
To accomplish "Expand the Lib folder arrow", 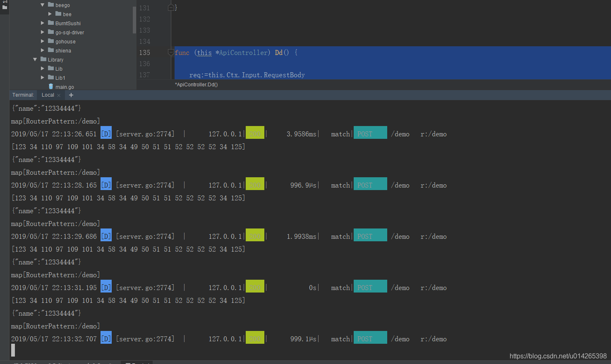I will pos(43,69).
